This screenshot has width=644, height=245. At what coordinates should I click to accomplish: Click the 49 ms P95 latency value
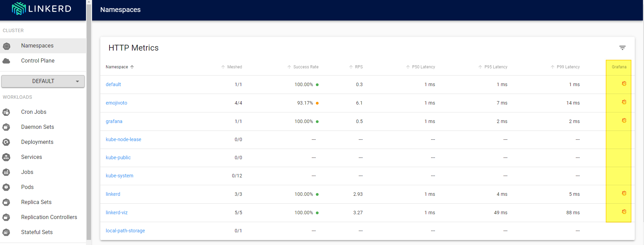(x=501, y=213)
